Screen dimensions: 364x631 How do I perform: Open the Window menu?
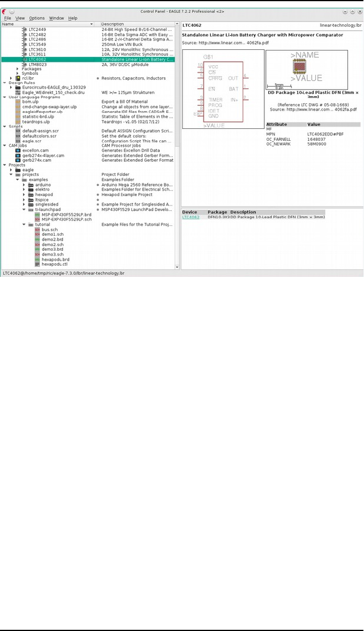point(56,18)
